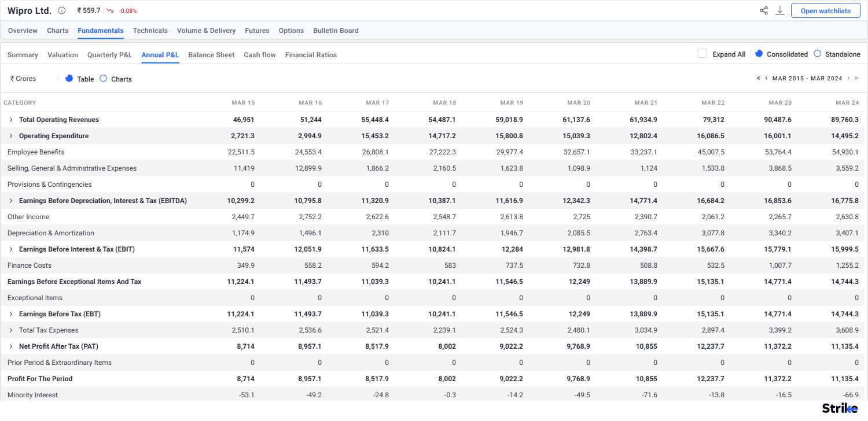Expand Operating Expenditure row
Viewport: 868px width, 421px height.
(10, 136)
